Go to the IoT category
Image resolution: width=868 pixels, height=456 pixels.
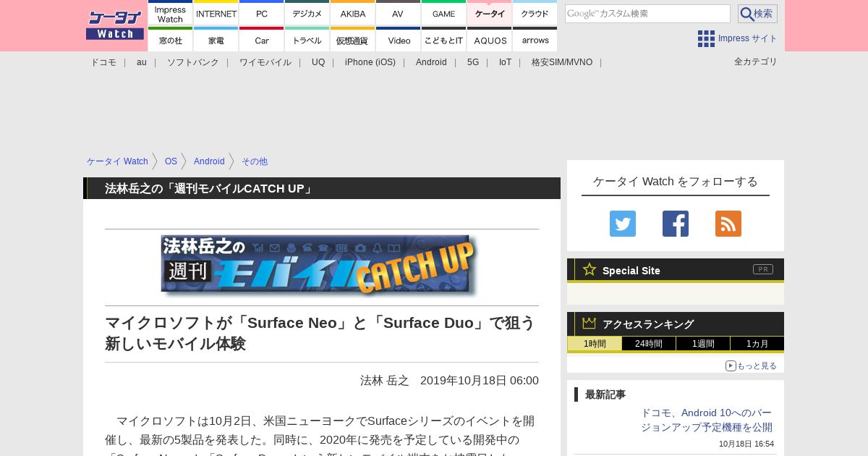[x=505, y=62]
